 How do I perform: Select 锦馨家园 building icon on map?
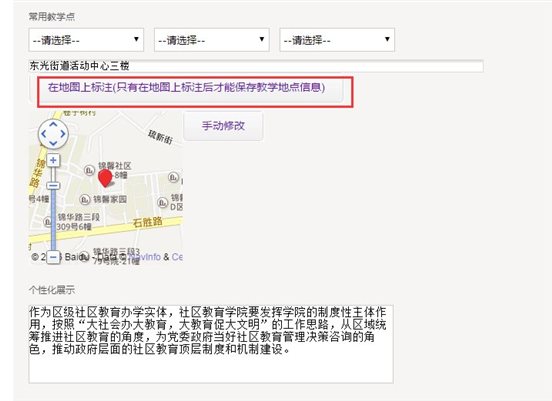pyautogui.click(x=85, y=200)
